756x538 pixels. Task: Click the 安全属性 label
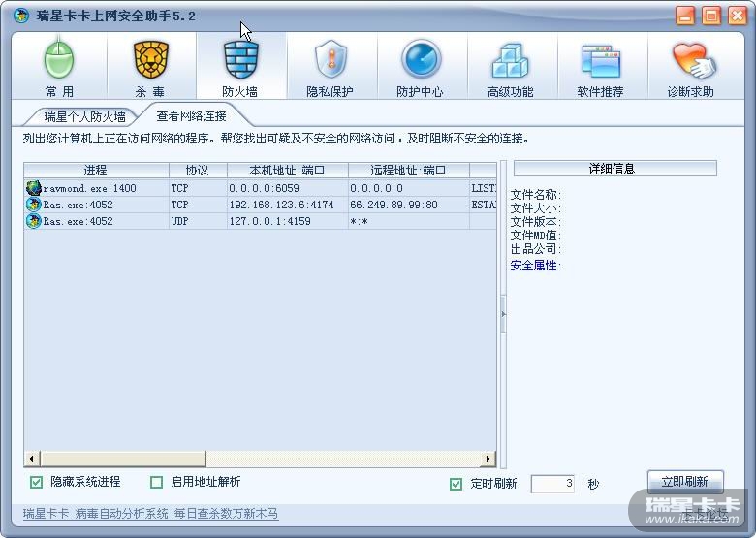click(x=535, y=266)
